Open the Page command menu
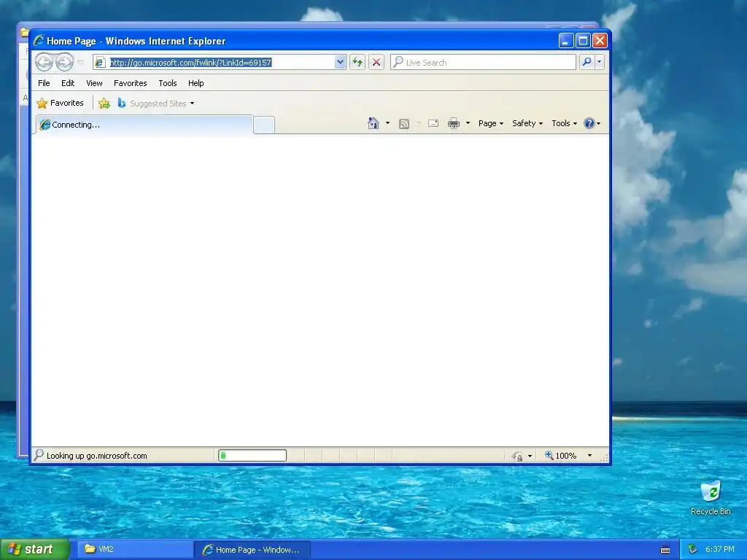Viewport: 747px width, 560px height. point(491,123)
